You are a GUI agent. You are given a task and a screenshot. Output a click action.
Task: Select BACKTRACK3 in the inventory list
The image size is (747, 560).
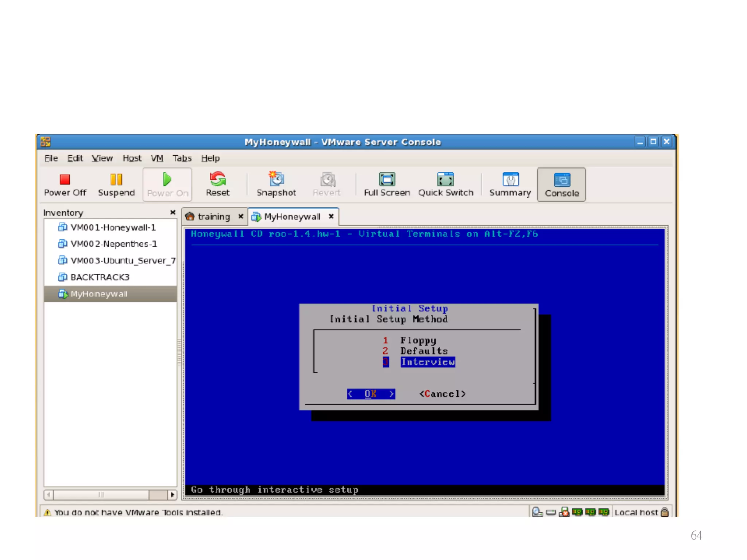click(100, 277)
